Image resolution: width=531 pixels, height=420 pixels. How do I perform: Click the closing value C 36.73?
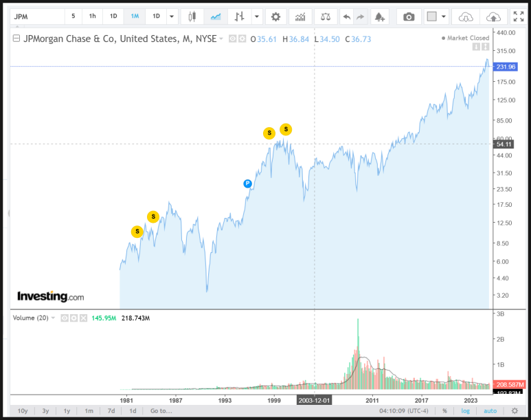point(358,39)
